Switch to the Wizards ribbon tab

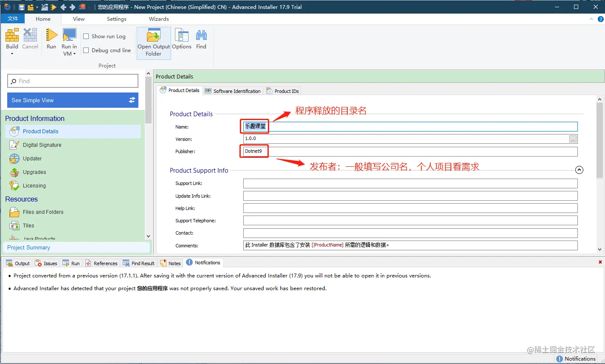coord(159,19)
